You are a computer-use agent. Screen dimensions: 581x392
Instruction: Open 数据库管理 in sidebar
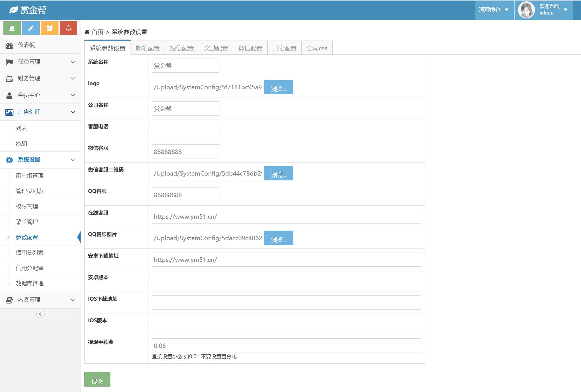coord(40,284)
